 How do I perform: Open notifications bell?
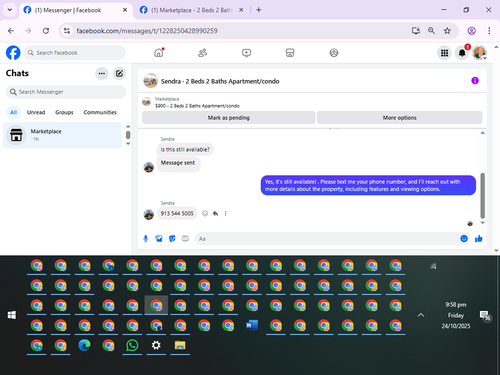point(462,53)
